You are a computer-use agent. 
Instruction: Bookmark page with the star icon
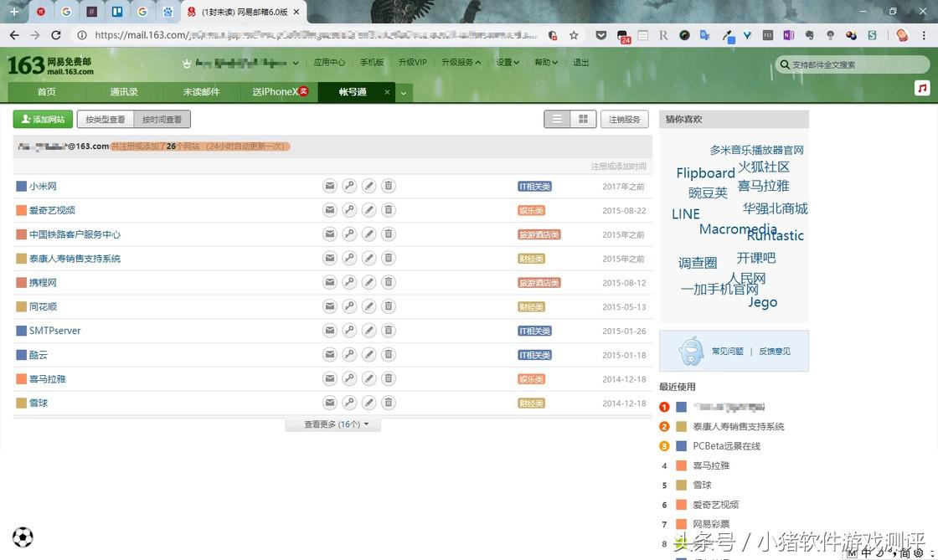pos(574,35)
